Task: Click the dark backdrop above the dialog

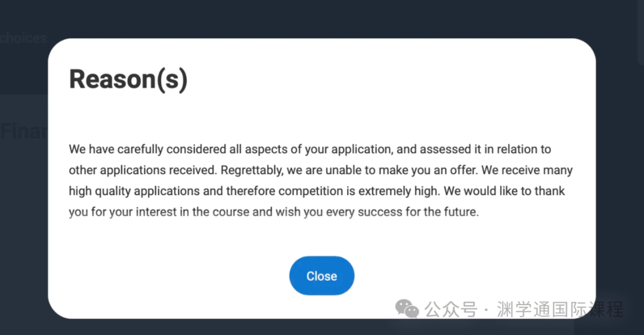Action: [x=322, y=18]
